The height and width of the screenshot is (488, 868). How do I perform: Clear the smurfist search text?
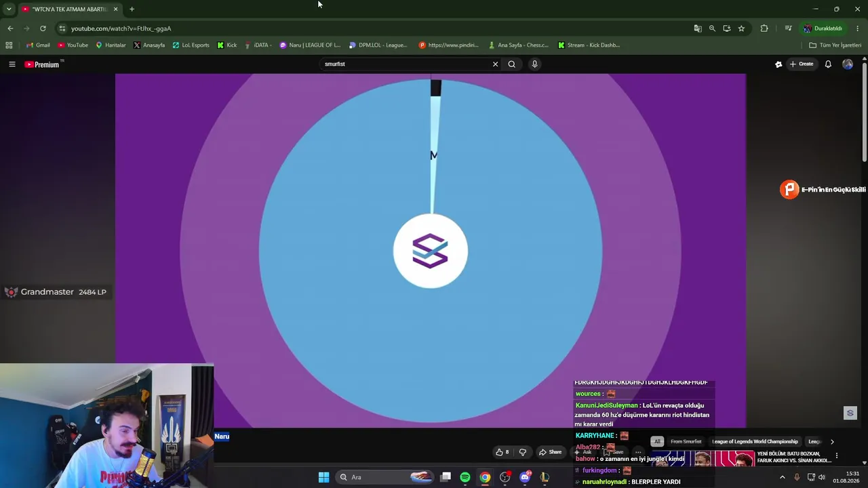coord(495,64)
